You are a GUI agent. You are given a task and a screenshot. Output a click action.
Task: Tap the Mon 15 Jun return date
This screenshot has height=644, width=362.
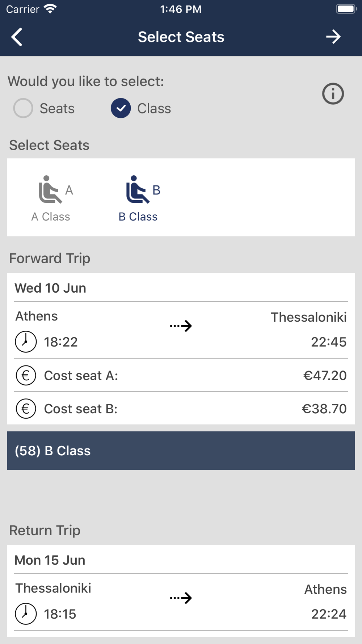click(50, 560)
